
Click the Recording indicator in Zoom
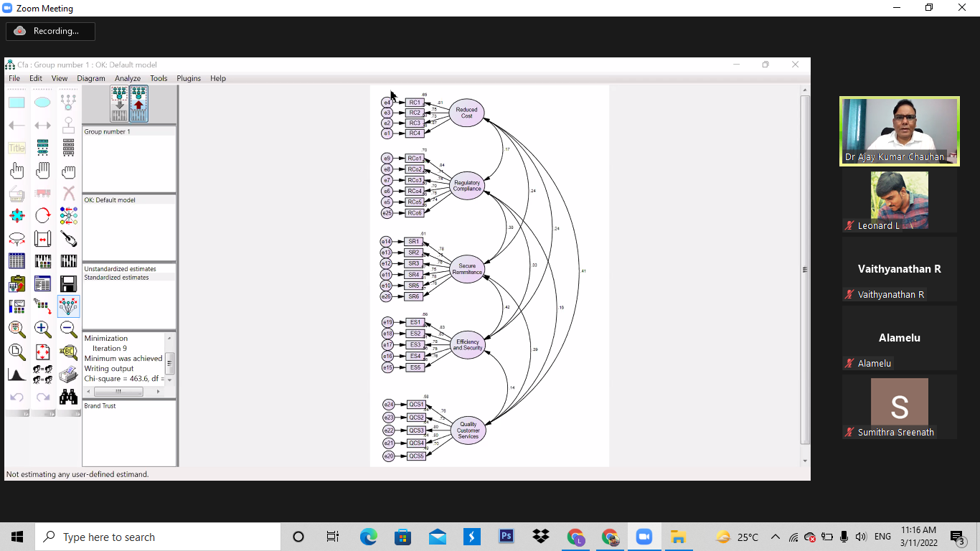(50, 31)
